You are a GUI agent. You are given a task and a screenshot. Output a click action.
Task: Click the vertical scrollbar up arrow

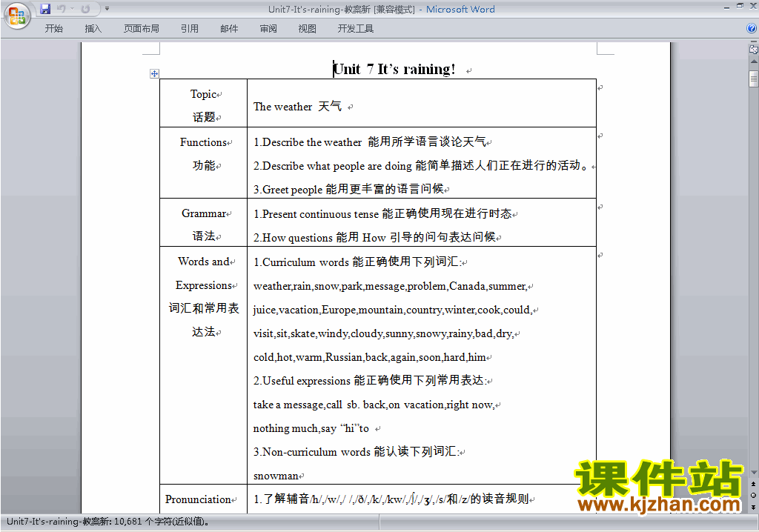pos(754,62)
